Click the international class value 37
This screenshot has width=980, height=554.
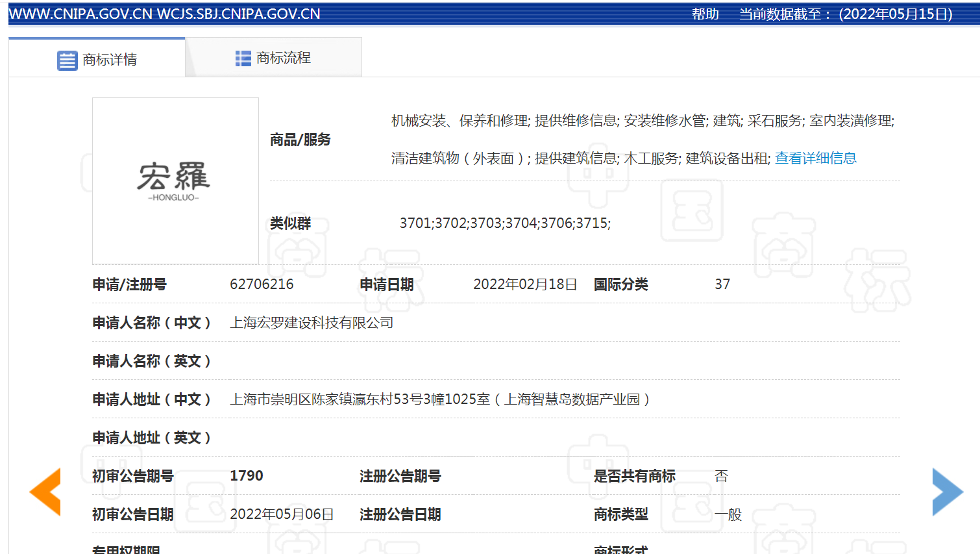tap(722, 284)
